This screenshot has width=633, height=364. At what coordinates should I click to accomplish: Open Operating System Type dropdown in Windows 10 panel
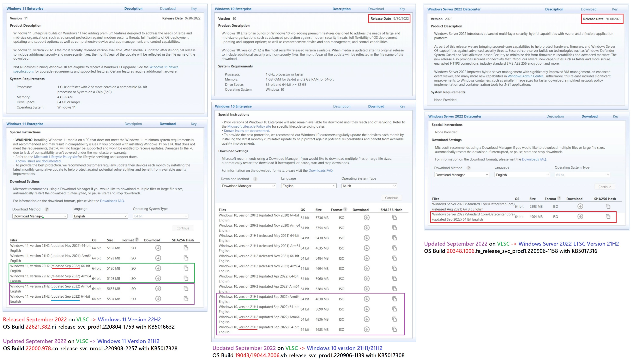[369, 186]
